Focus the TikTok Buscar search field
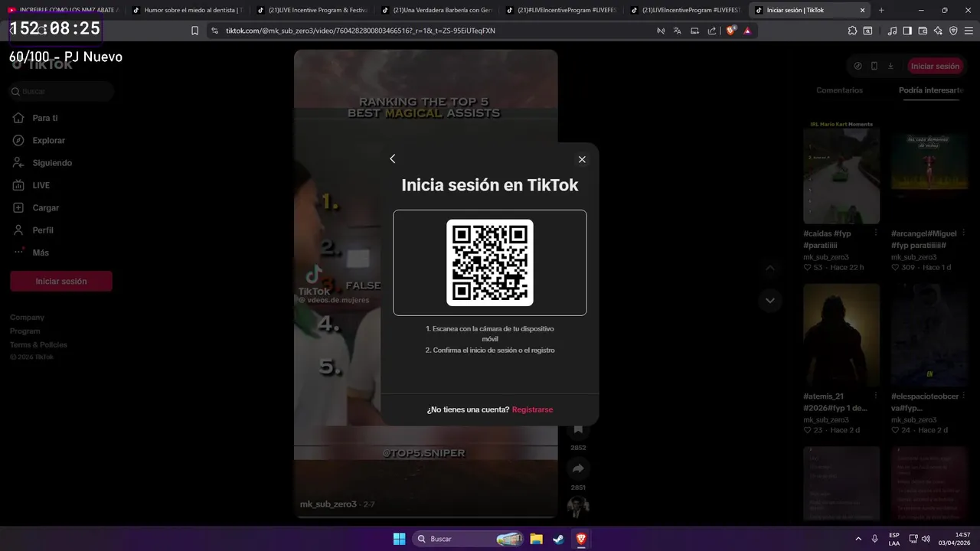Image resolution: width=980 pixels, height=551 pixels. click(61, 91)
